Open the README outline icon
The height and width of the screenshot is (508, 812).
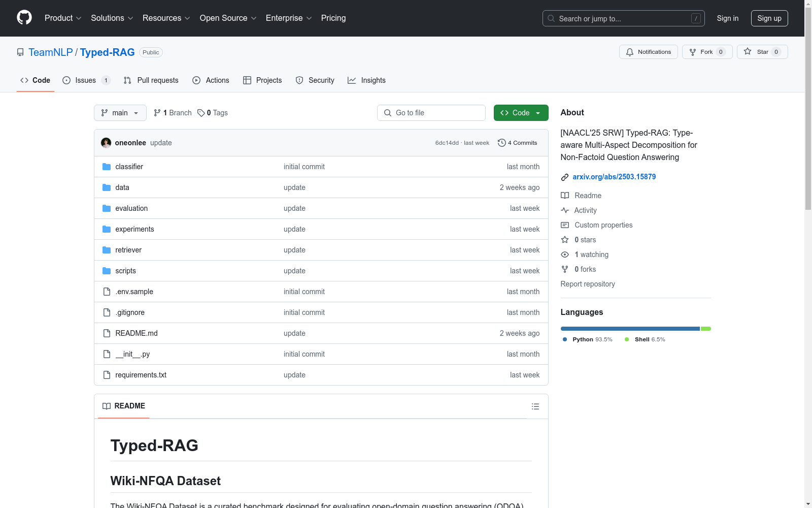coord(535,406)
